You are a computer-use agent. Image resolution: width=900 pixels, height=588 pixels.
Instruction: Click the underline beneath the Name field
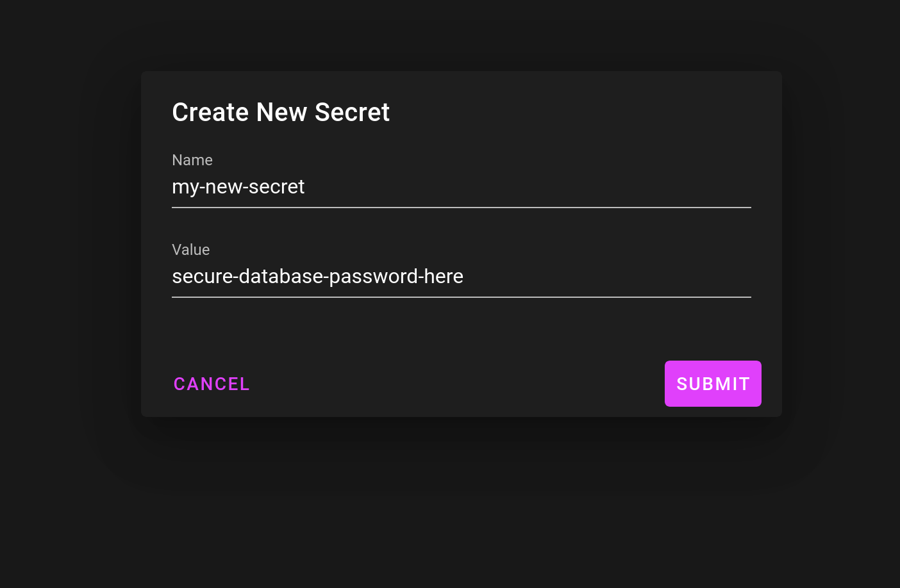tap(461, 208)
